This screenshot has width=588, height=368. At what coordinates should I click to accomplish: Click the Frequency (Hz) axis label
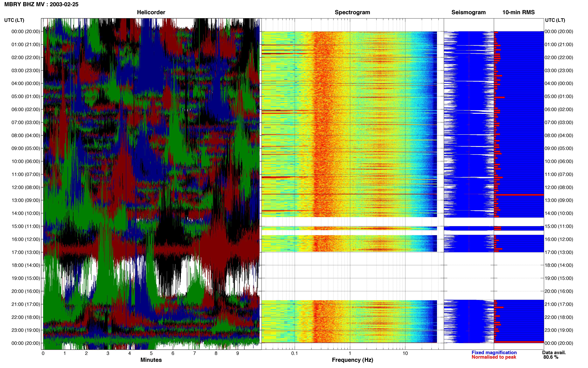[x=352, y=360]
